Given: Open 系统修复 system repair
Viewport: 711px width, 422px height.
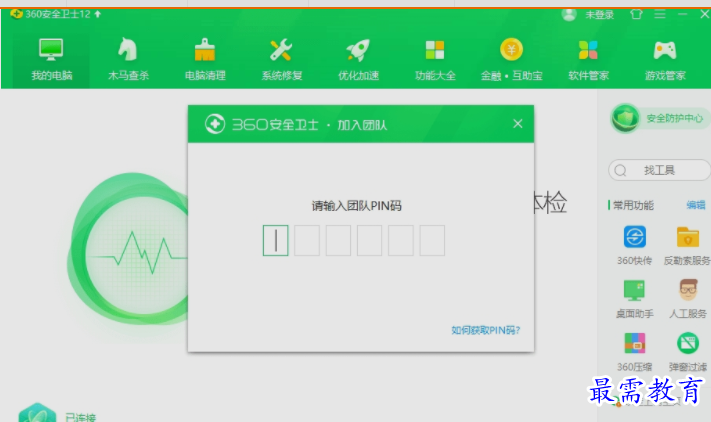Looking at the screenshot, I should [282, 60].
